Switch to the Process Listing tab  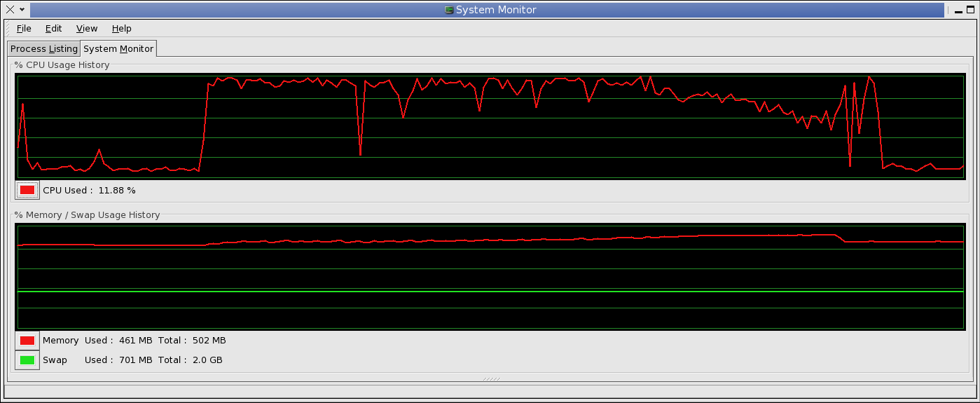44,49
